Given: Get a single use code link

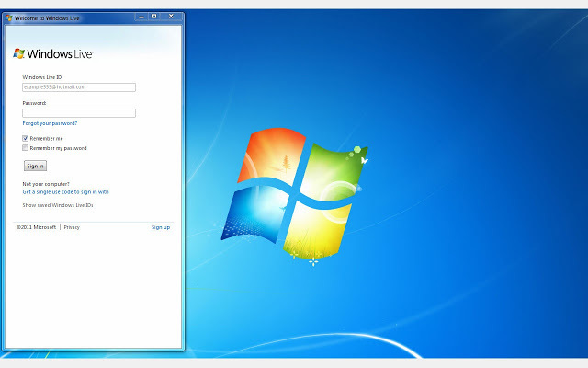Looking at the screenshot, I should tap(65, 192).
